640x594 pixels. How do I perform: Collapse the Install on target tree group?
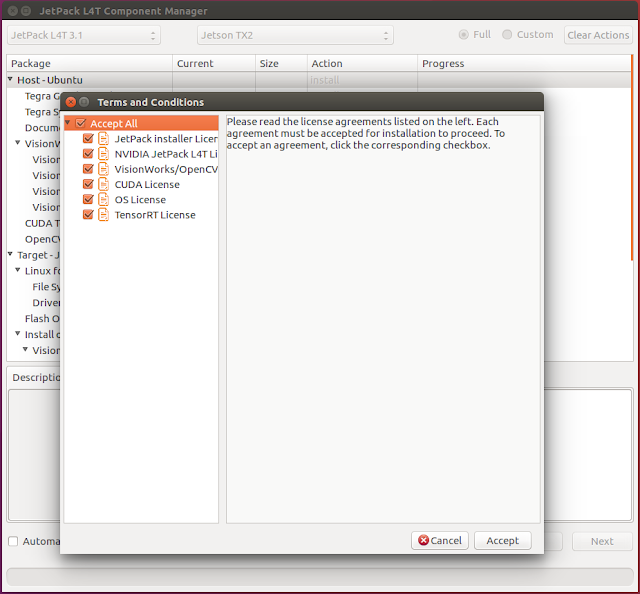pos(18,334)
